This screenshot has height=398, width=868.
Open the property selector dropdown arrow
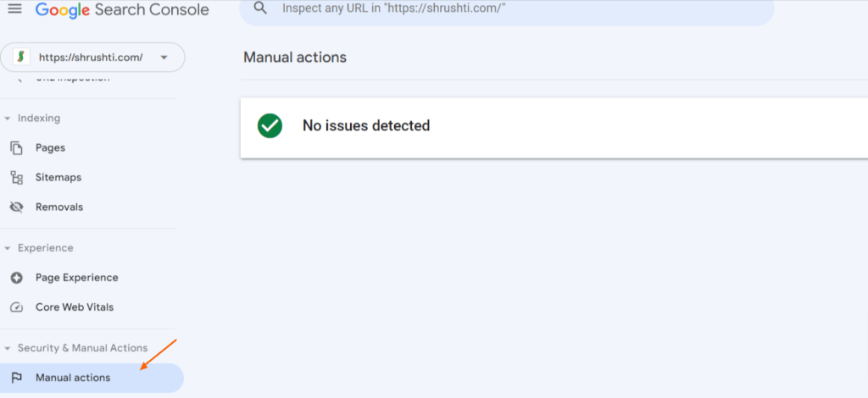coord(164,58)
